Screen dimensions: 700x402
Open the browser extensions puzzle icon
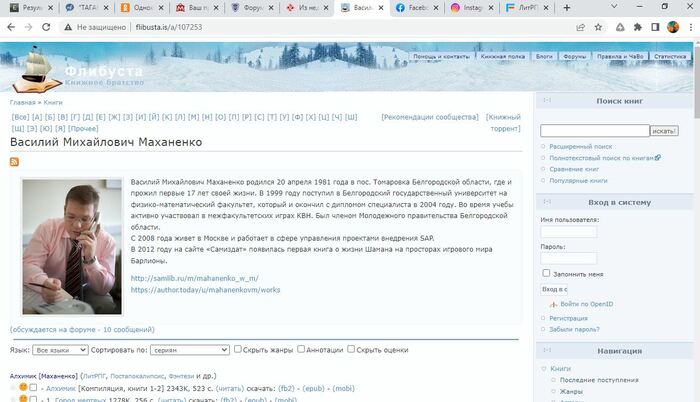pyautogui.click(x=638, y=27)
